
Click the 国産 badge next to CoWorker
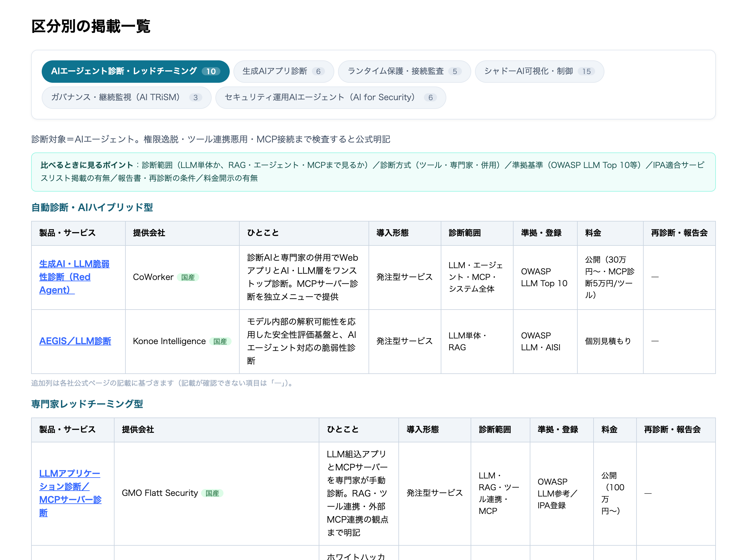pos(188,277)
